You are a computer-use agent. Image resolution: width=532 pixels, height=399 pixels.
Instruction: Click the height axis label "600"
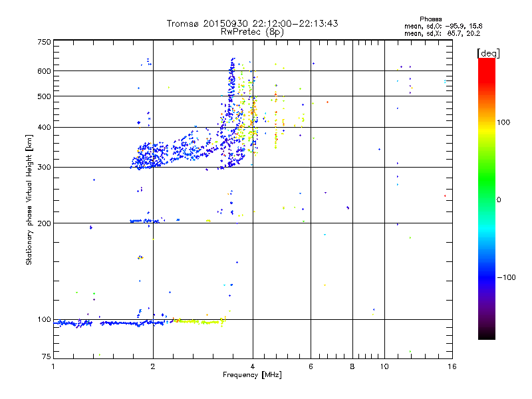44,71
